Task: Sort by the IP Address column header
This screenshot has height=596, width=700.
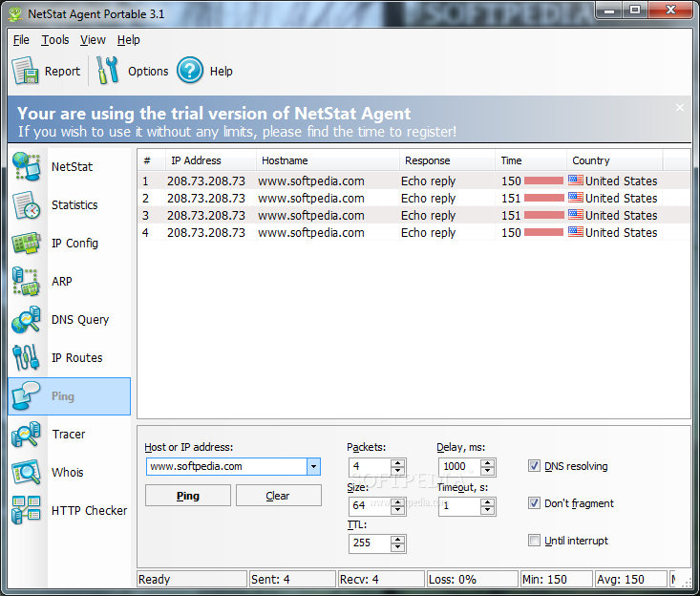Action: point(210,160)
